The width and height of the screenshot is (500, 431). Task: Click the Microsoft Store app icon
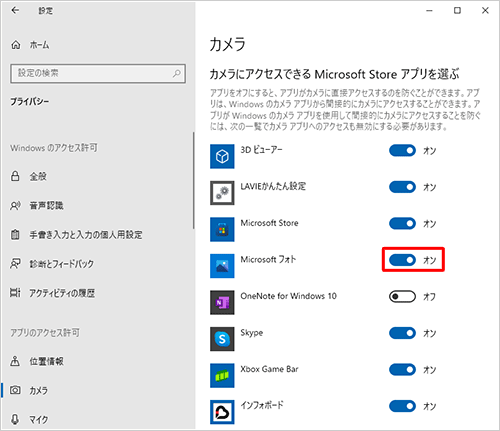[222, 229]
